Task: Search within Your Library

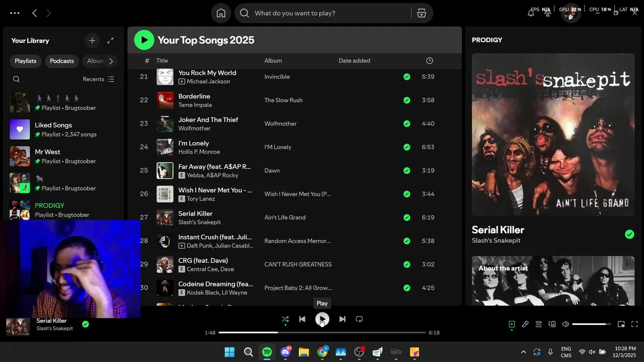Action: [x=17, y=79]
